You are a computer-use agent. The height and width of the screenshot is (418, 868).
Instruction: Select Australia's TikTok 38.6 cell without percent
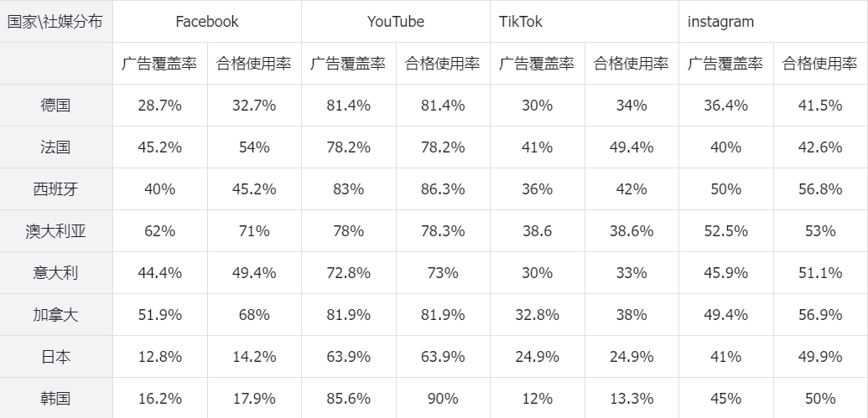click(x=538, y=231)
